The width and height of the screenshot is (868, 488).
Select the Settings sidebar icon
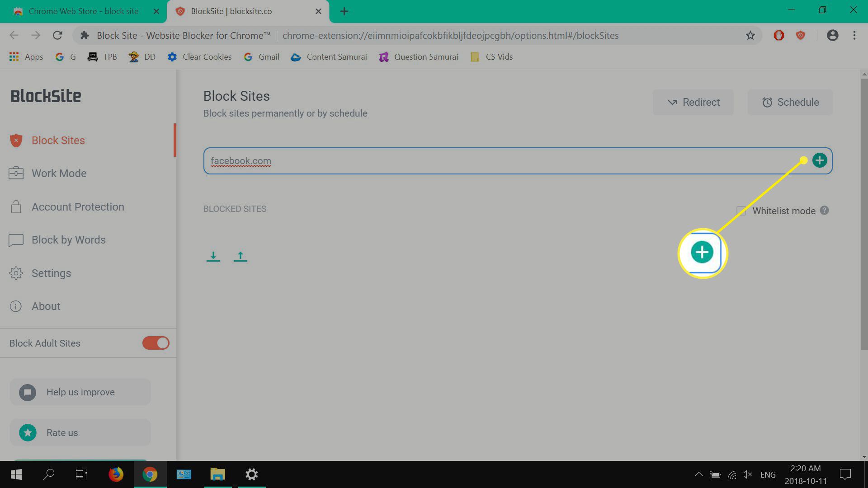click(16, 273)
